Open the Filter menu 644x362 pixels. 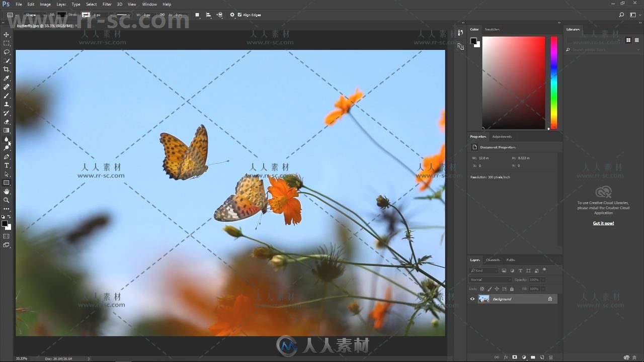point(107,4)
